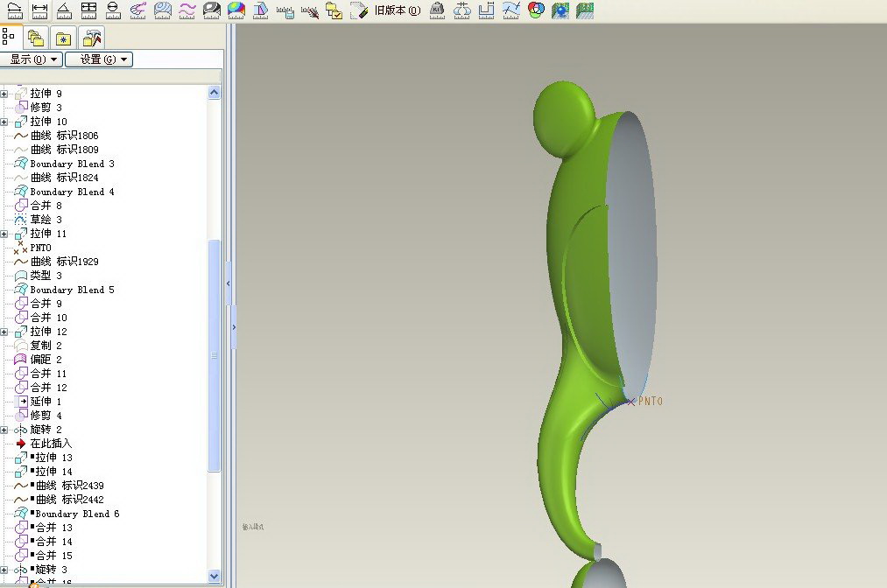Select Boundary Blend 4 in model tree
Image resolution: width=887 pixels, height=588 pixels.
(x=72, y=192)
